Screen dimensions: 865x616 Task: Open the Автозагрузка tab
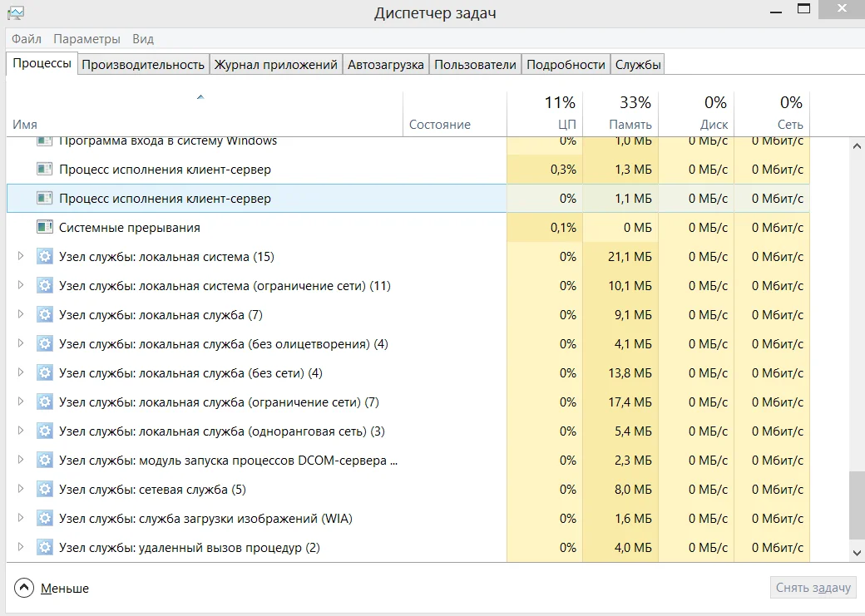click(386, 65)
